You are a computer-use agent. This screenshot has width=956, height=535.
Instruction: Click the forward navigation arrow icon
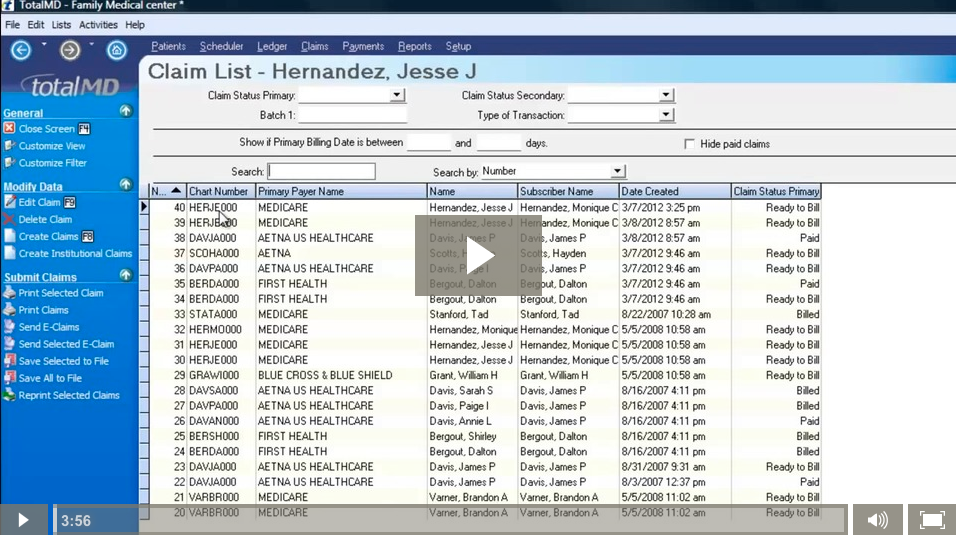pos(70,50)
